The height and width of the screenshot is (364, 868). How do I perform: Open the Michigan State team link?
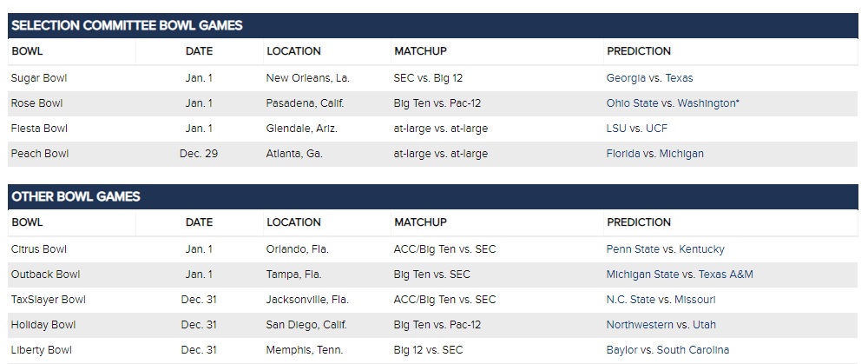tap(643, 275)
